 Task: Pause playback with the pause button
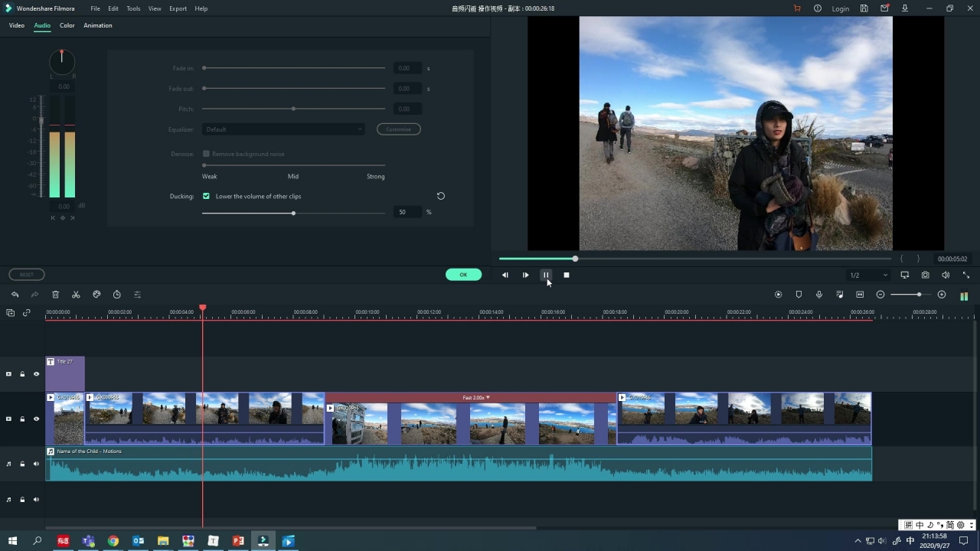tap(546, 275)
